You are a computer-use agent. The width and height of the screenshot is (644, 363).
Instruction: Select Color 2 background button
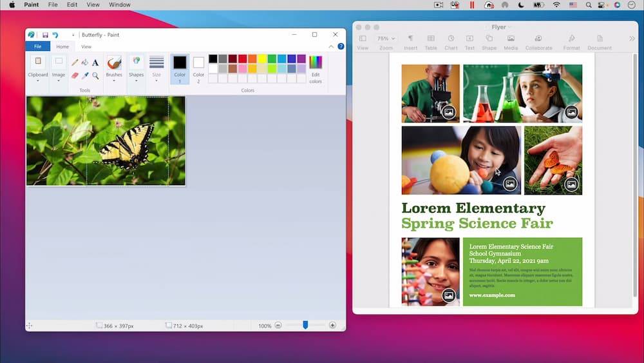click(198, 69)
